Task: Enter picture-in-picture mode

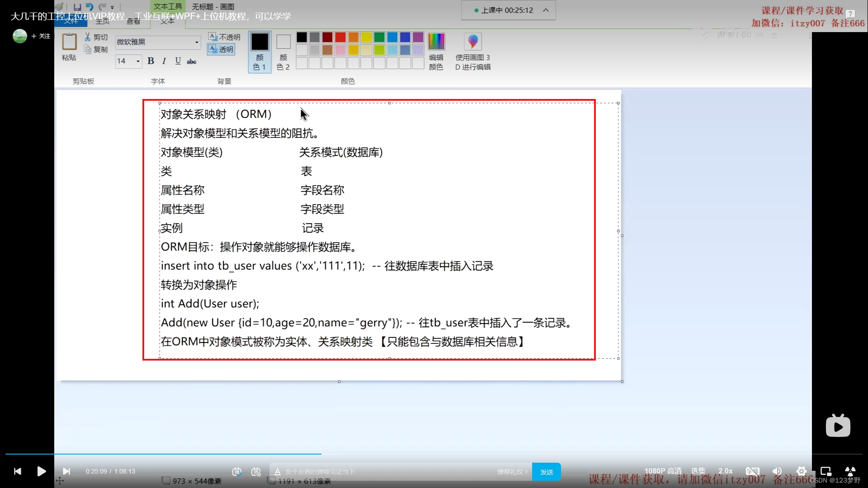Action: point(826,471)
